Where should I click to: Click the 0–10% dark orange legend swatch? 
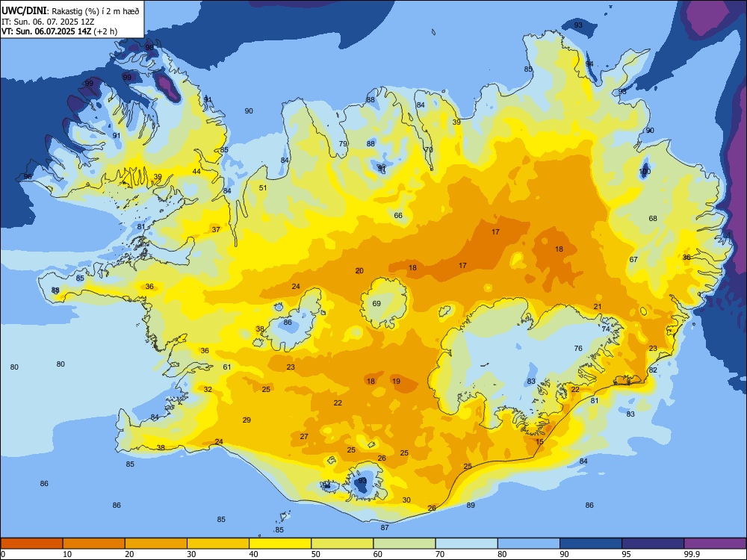coord(31,544)
